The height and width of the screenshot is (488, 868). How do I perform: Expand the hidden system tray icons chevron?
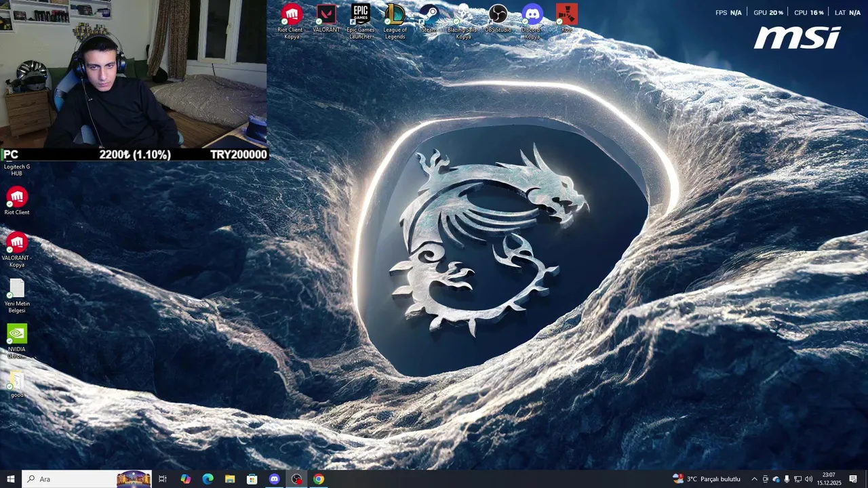pyautogui.click(x=754, y=479)
